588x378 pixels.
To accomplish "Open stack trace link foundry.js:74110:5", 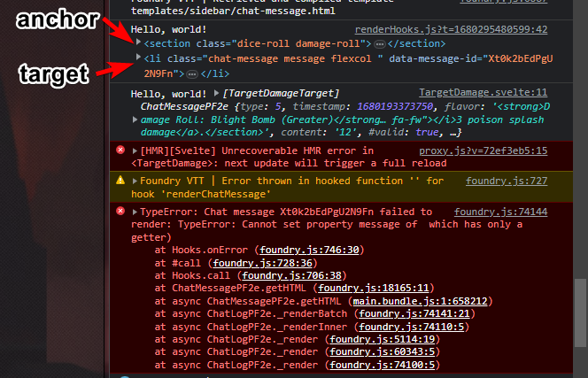I will (x=412, y=327).
